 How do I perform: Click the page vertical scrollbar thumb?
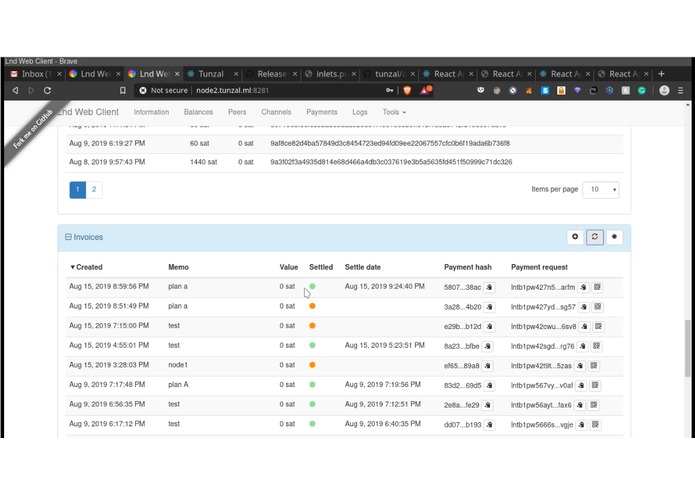pyautogui.click(x=687, y=348)
